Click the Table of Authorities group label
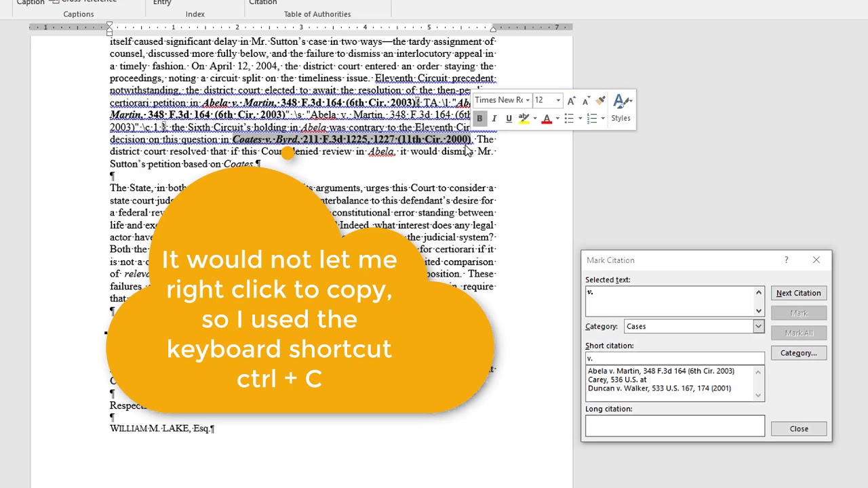Image resolution: width=868 pixels, height=488 pixels. (317, 14)
